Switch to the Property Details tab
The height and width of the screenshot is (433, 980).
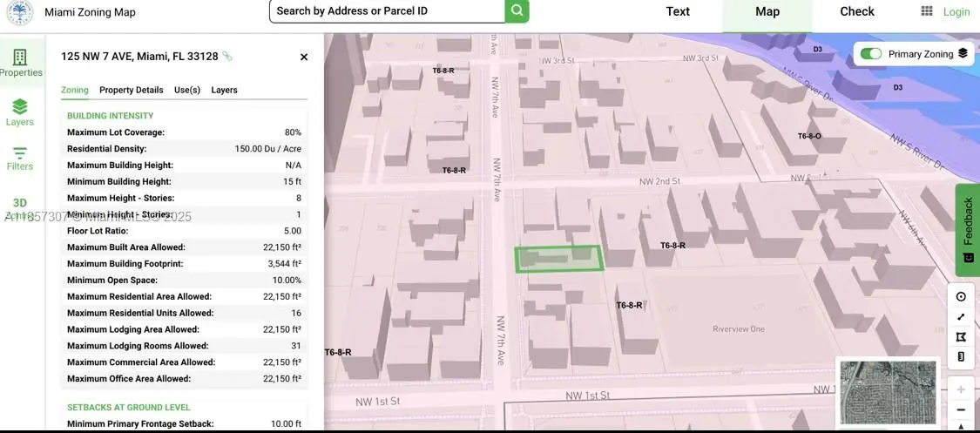click(x=131, y=90)
